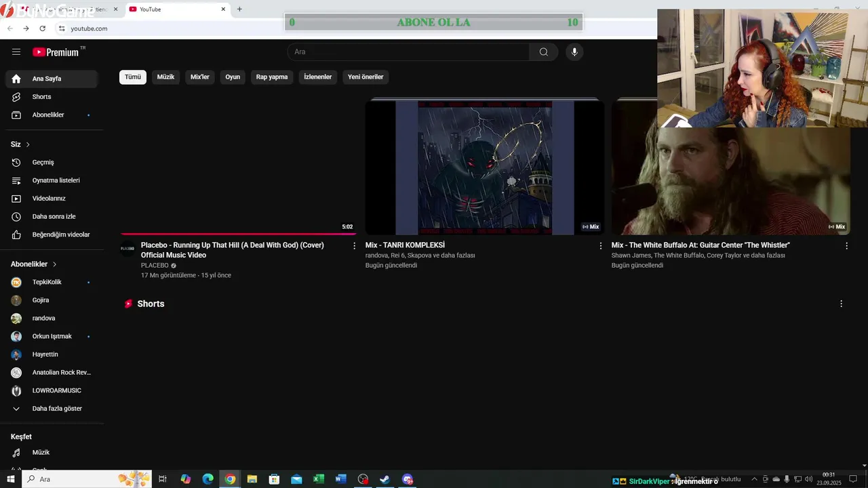Show hidden system tray icons
868x488 pixels.
pyautogui.click(x=753, y=479)
